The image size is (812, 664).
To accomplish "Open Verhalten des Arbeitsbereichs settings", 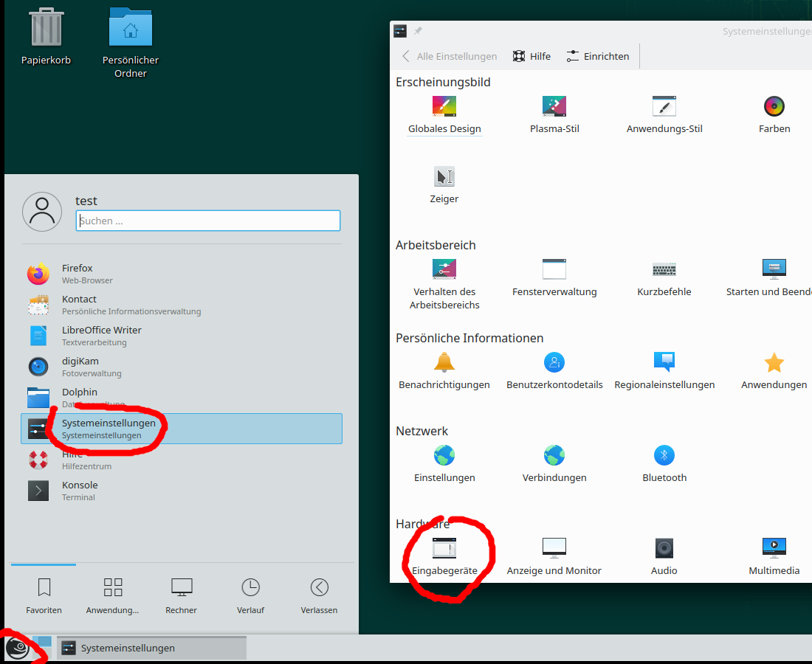I will pos(444,284).
